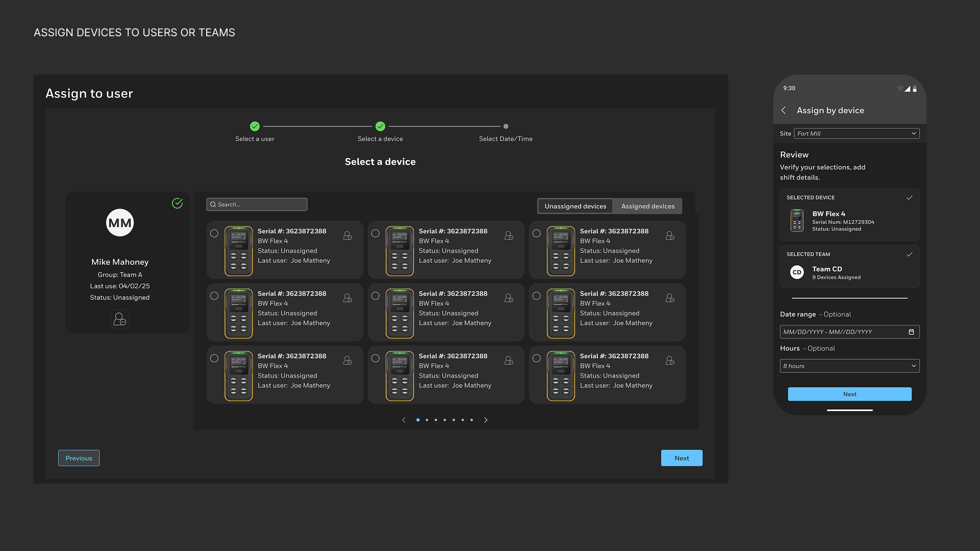
Task: Open the Fort Mill site dropdown
Action: tap(856, 134)
